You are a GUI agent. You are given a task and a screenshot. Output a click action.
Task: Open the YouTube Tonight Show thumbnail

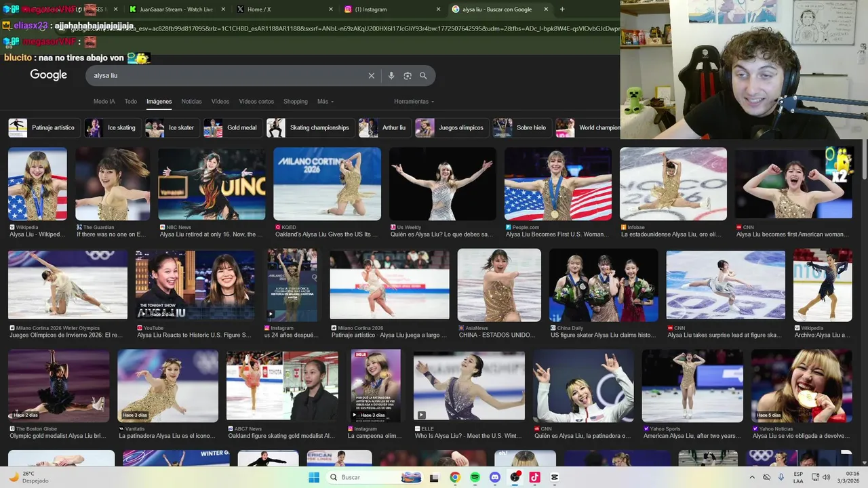pos(195,285)
